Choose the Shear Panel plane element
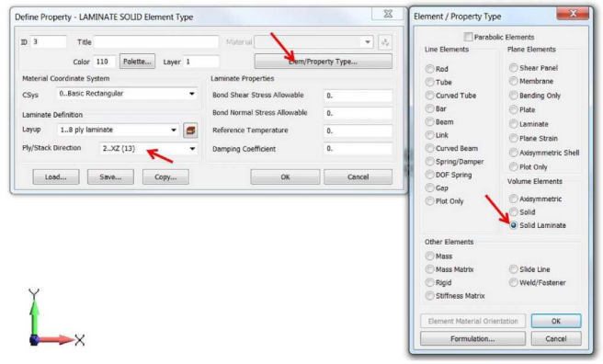The height and width of the screenshot is (364, 603). click(514, 68)
